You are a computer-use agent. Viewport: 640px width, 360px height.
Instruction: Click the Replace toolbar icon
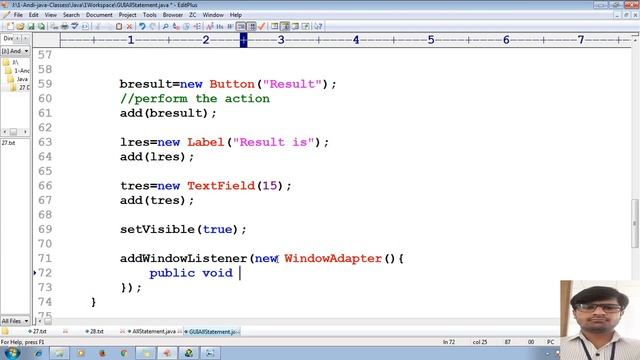click(176, 27)
